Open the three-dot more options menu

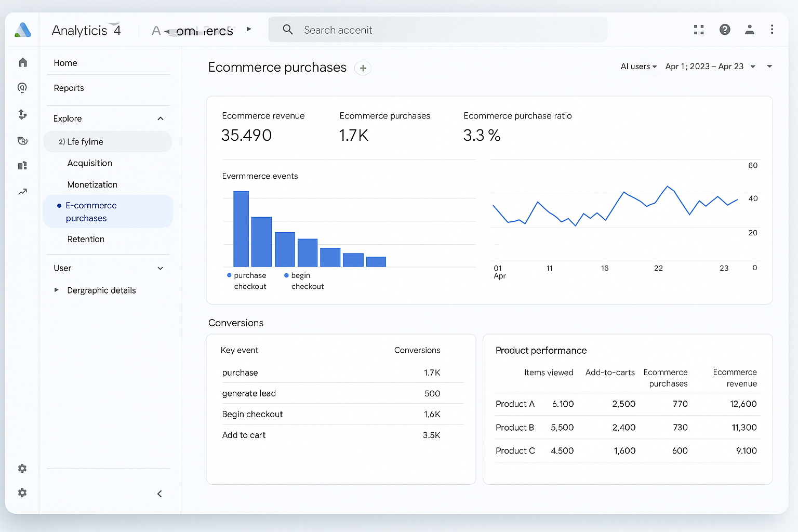tap(772, 30)
